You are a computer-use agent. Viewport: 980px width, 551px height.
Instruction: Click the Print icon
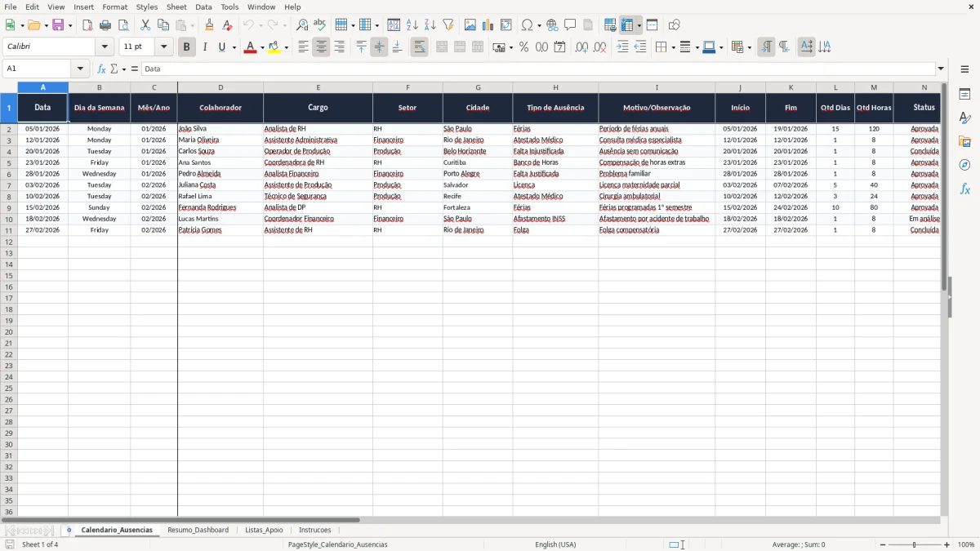click(x=105, y=25)
